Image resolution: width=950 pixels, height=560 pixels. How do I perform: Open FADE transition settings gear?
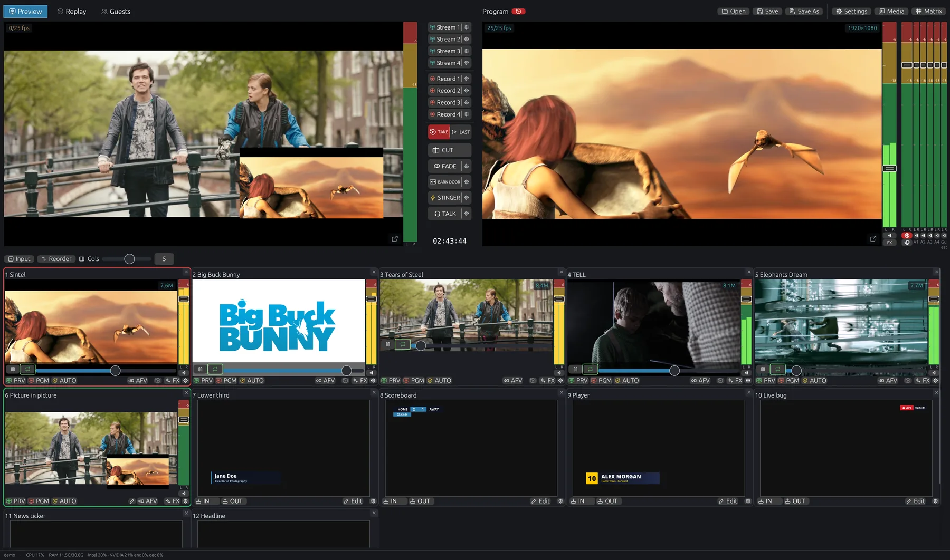467,166
